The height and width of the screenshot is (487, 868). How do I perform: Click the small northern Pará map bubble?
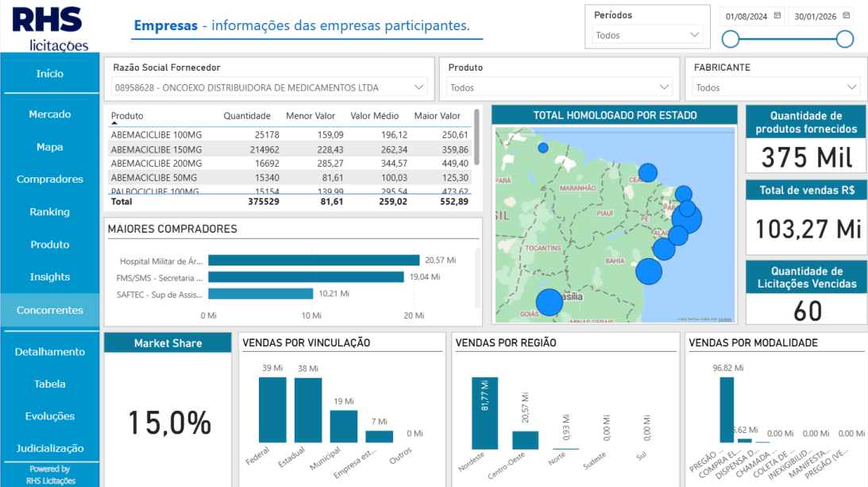point(543,148)
